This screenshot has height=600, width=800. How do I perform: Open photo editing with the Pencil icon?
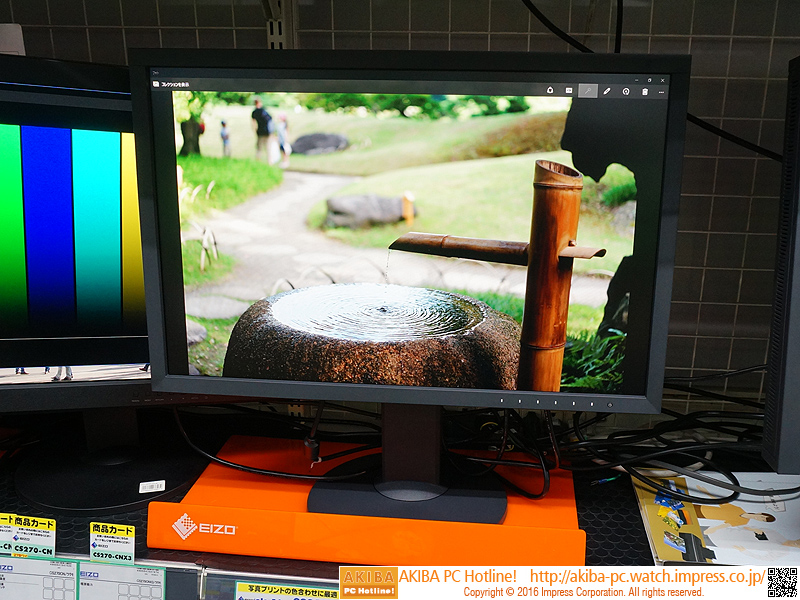(x=607, y=91)
